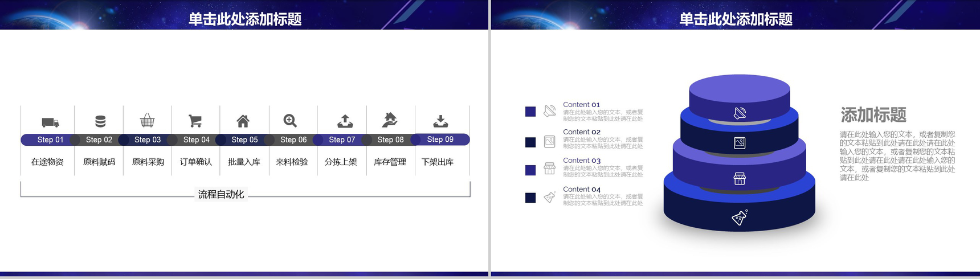Viewport: 980px width, 279px height.
Task: Click the shopping basket icon above Step 03
Action: 147,121
